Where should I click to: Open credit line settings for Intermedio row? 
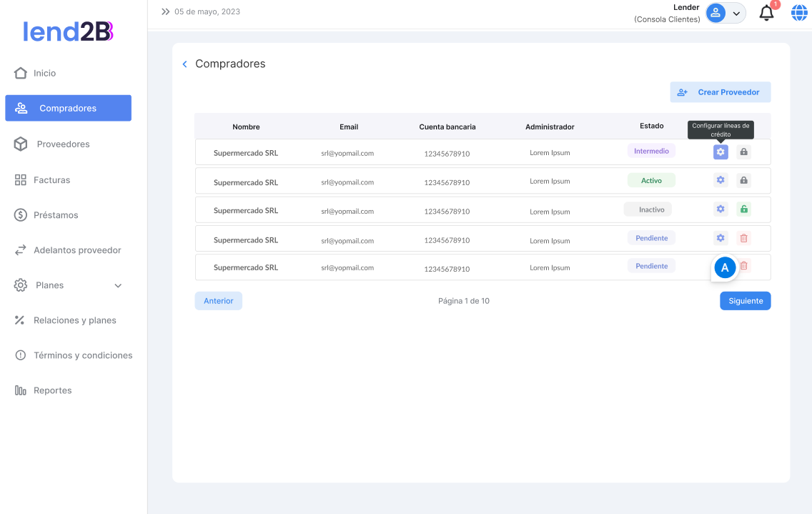click(x=721, y=152)
